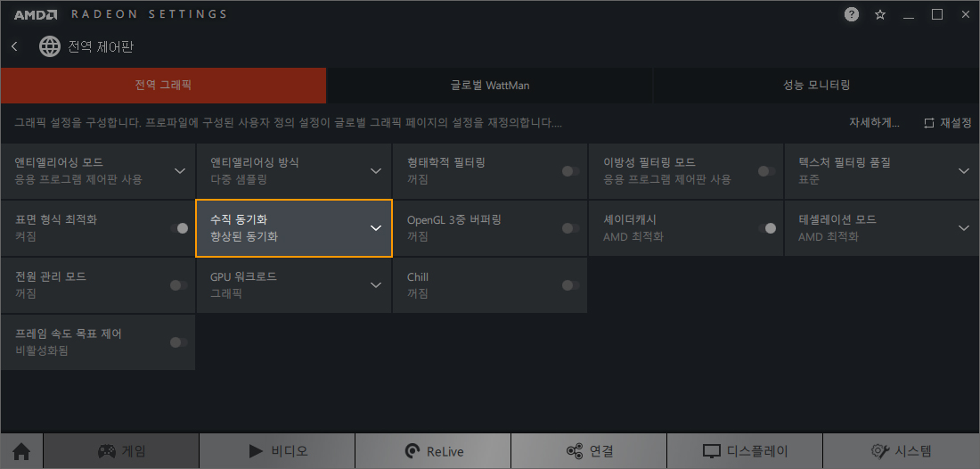Viewport: 980px width, 469px height.
Task: Click the 다중 샘플링 value text
Action: click(239, 179)
